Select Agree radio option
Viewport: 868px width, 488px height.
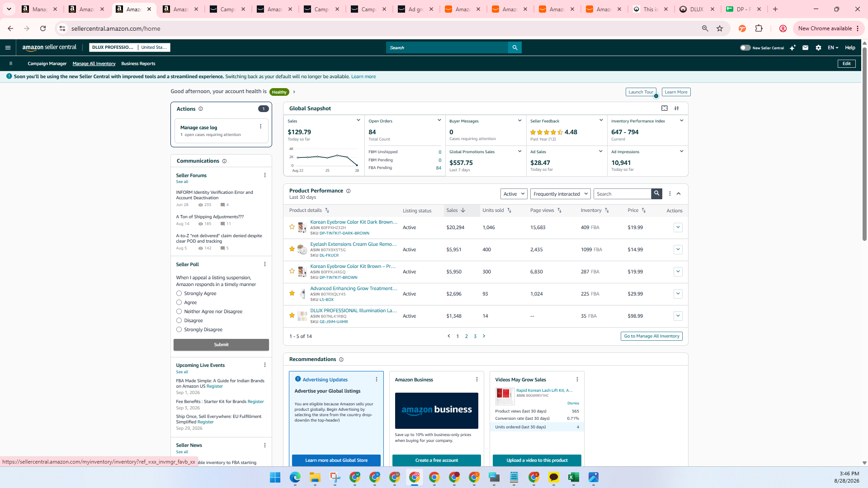point(179,303)
